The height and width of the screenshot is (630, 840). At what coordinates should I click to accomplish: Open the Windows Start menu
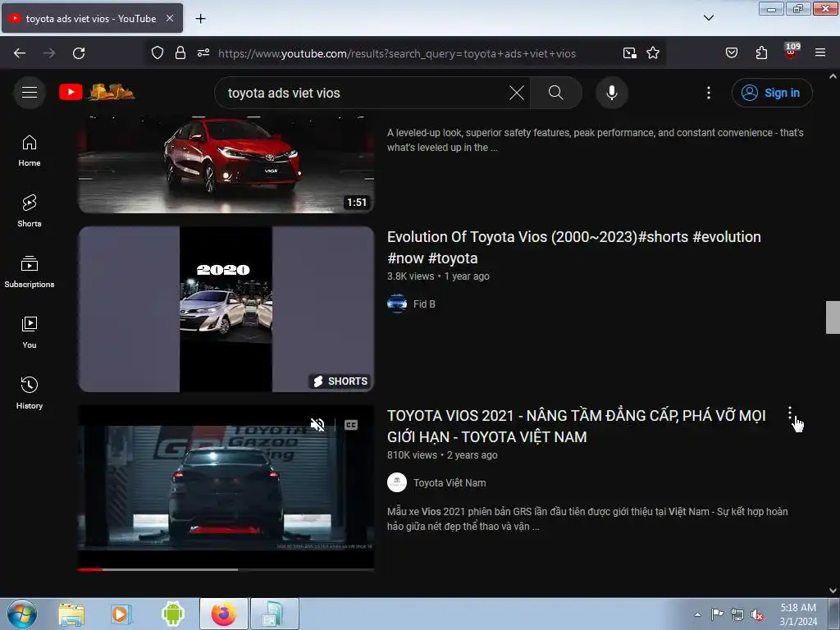coord(22,614)
